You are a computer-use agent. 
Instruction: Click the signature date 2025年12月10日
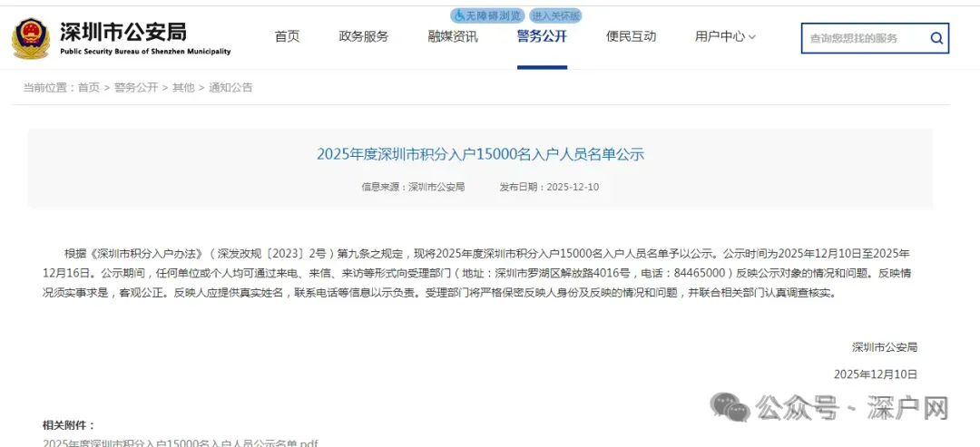876,374
